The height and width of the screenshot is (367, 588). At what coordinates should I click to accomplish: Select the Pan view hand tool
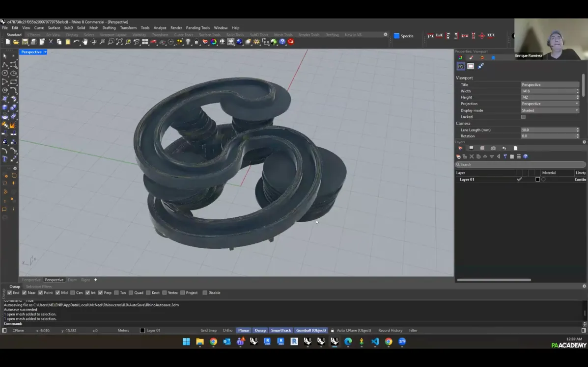pyautogui.click(x=85, y=42)
